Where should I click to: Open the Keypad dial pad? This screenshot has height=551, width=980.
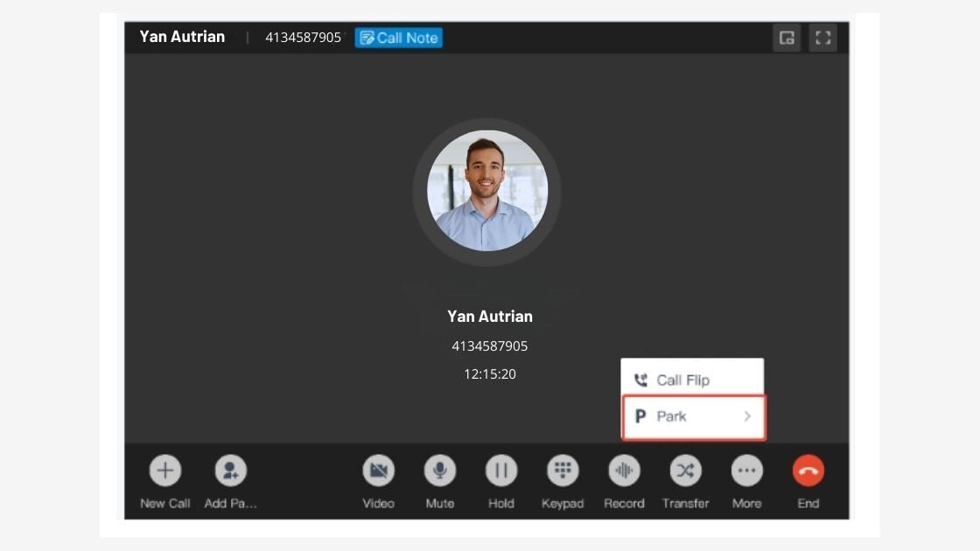click(x=563, y=471)
